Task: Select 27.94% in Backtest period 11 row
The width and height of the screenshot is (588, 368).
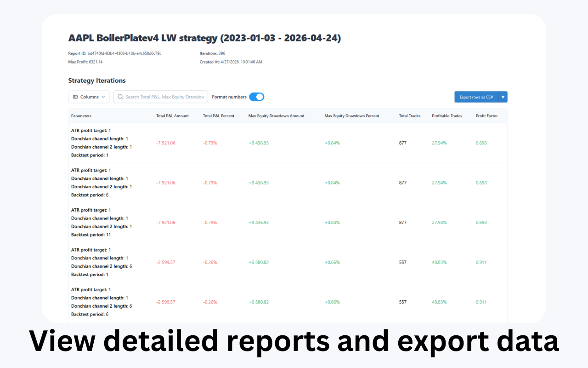Action: (439, 223)
